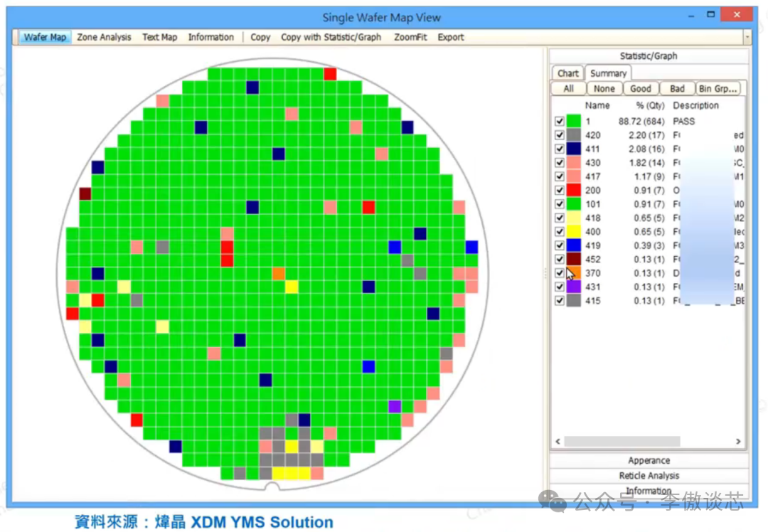The width and height of the screenshot is (768, 532).
Task: Toggle the bin 411 checkbox
Action: 560,149
